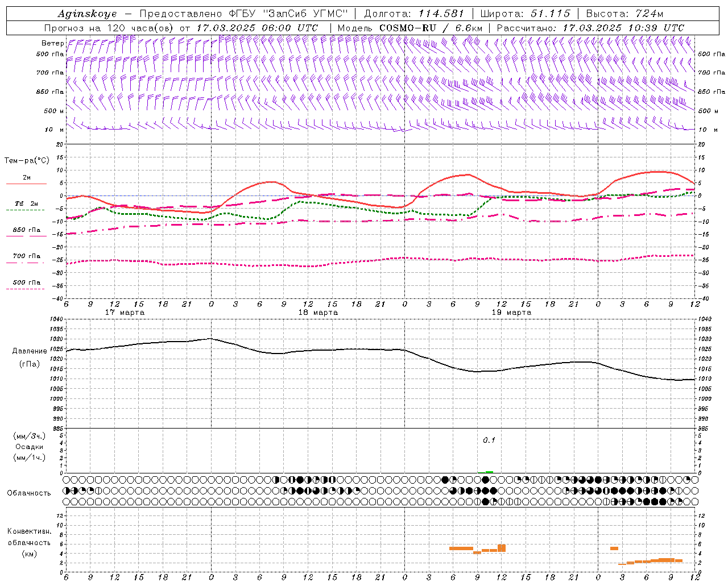Click the (мм/1ч.) precipitation unit label

pos(29,458)
